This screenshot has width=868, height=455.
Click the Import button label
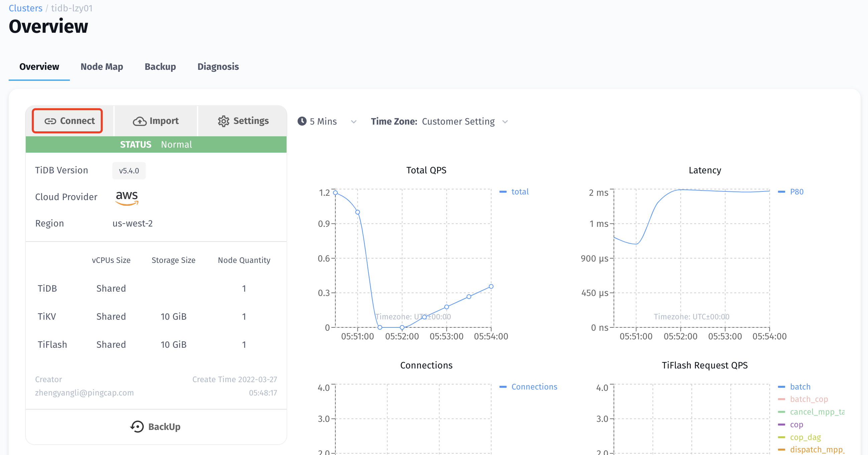(x=164, y=121)
